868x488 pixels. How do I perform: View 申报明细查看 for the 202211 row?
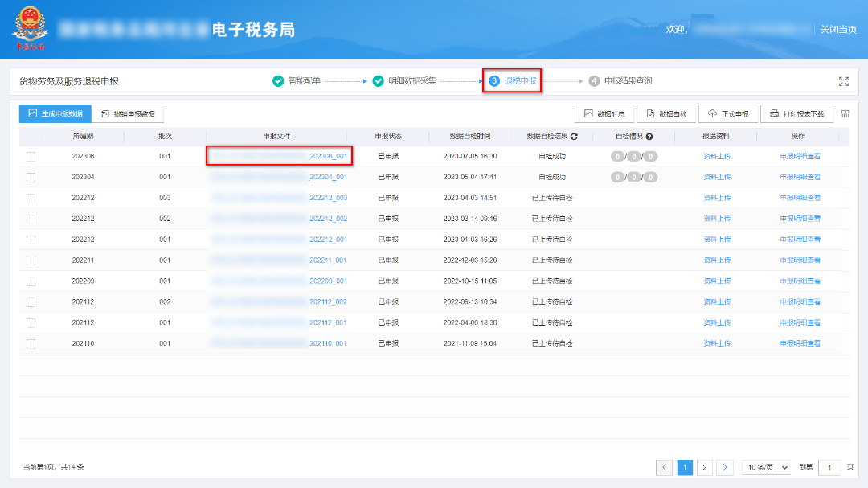point(800,260)
